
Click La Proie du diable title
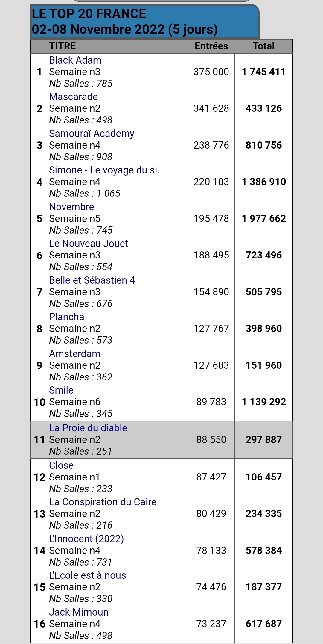88,428
